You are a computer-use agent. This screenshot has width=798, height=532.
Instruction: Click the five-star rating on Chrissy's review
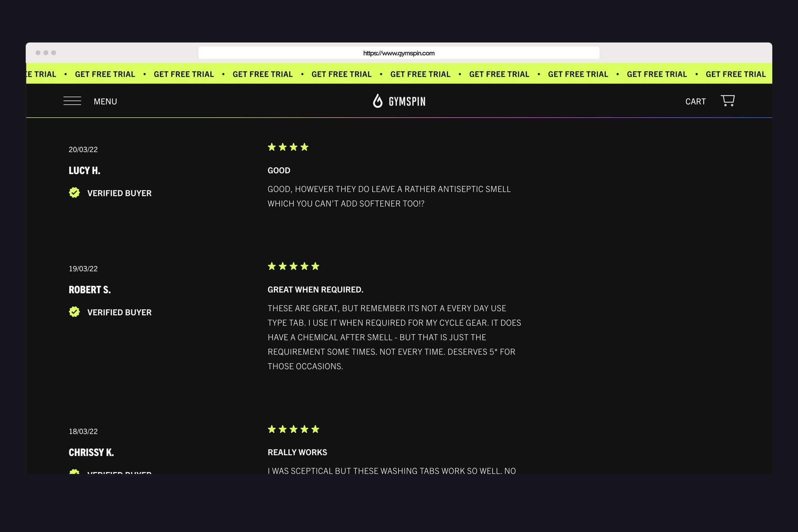(x=293, y=429)
